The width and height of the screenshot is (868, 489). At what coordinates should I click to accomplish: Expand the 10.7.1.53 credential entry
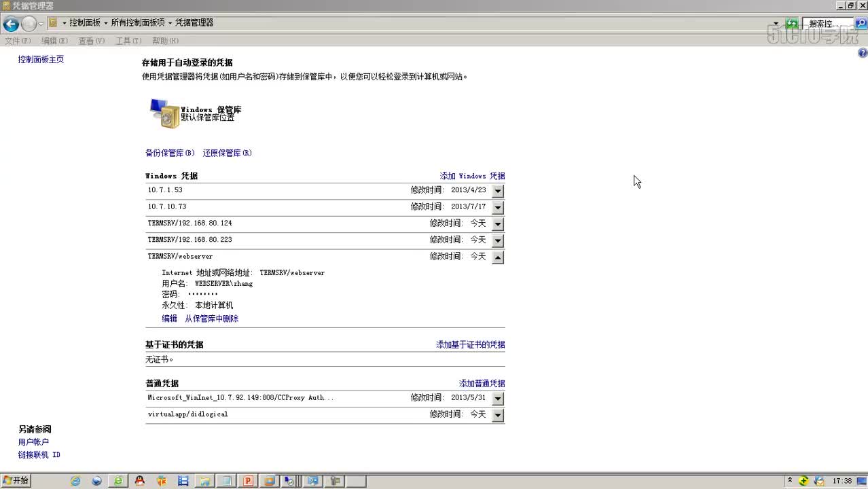(498, 191)
